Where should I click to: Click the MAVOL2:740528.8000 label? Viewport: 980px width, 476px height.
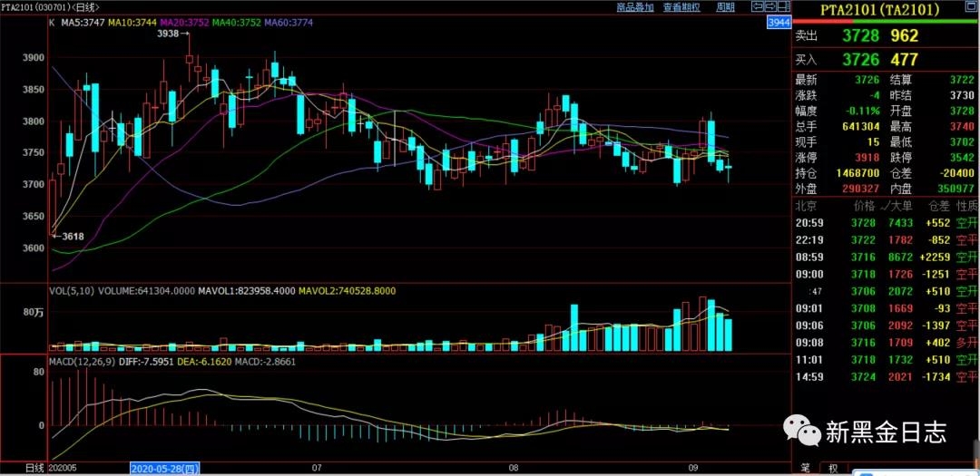(348, 290)
